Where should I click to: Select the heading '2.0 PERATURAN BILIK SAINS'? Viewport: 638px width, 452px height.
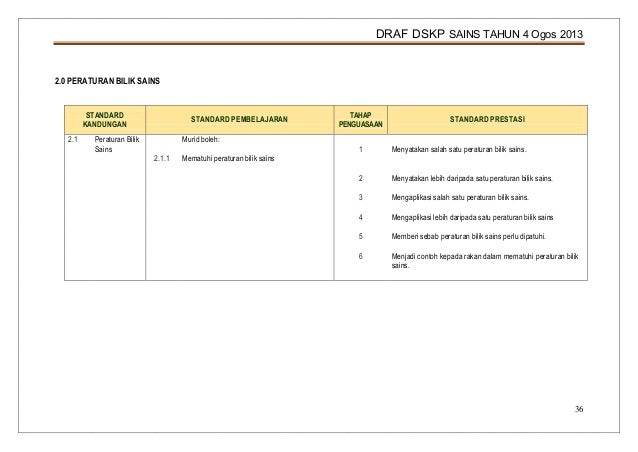tap(107, 81)
